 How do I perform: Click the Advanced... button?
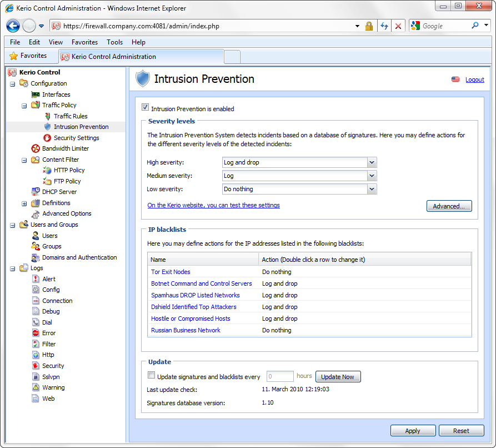[449, 206]
